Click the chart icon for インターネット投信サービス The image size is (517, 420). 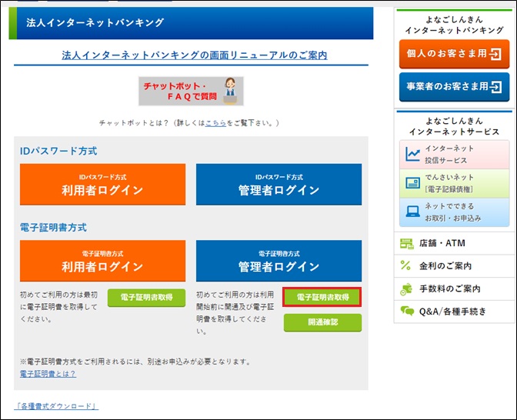(412, 154)
